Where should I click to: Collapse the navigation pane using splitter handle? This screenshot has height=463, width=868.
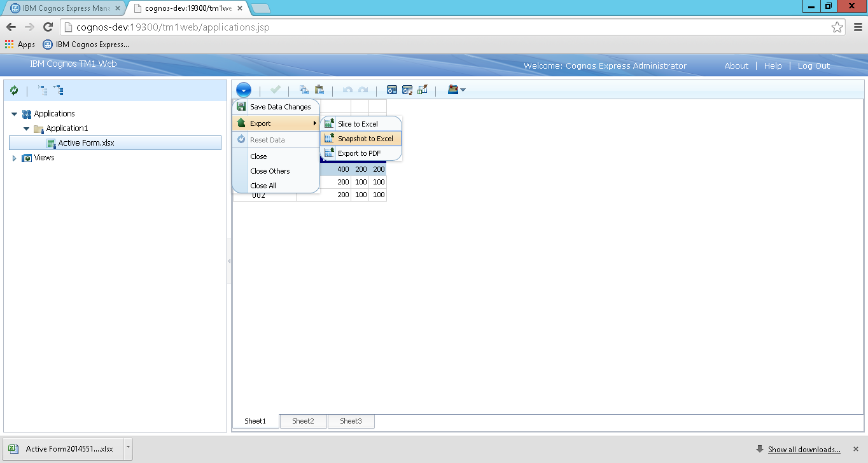229,261
